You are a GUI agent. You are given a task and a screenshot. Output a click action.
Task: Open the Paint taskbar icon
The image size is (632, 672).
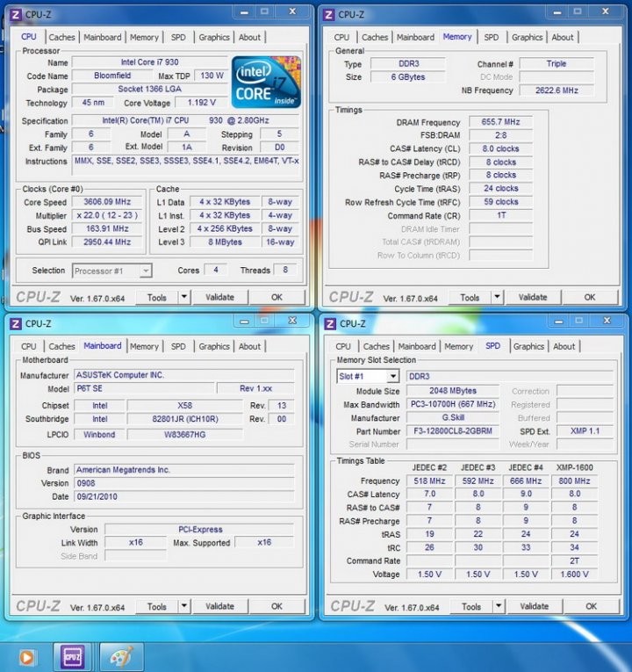click(x=121, y=656)
